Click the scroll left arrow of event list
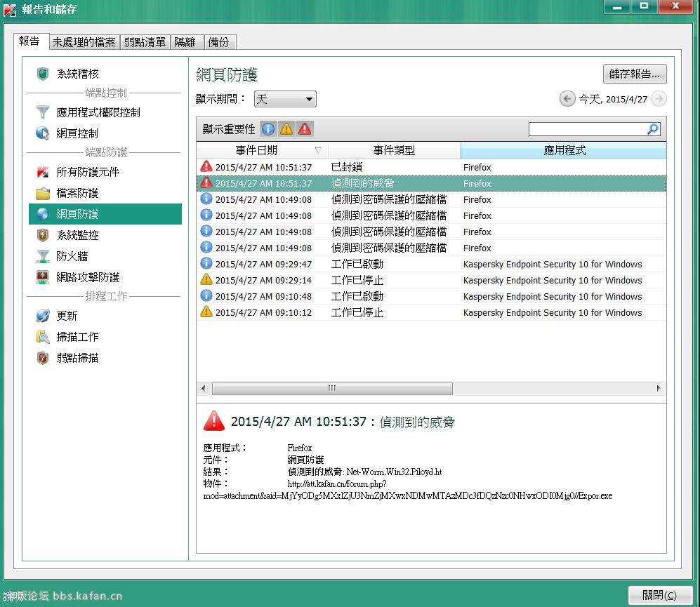Viewport: 700px width, 607px height. [204, 388]
